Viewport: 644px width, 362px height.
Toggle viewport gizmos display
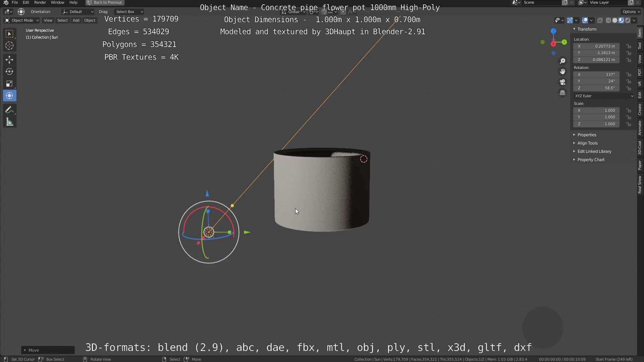coord(570,20)
